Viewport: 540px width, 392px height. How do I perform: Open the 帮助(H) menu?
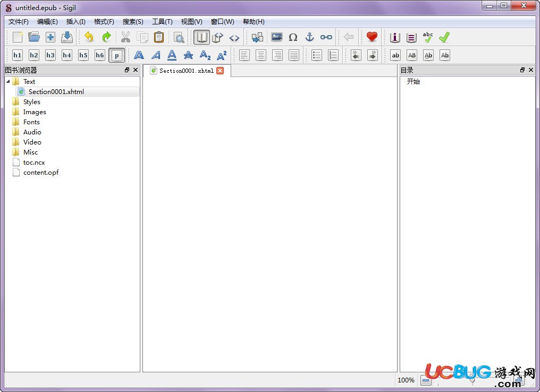254,22
